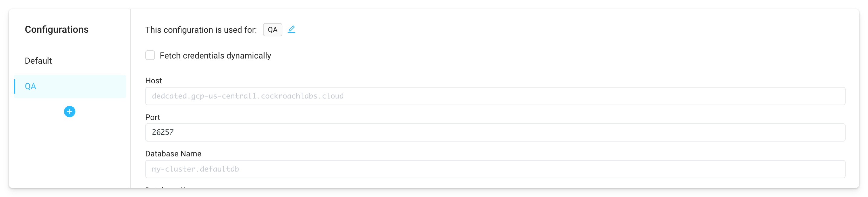Check the box beside Fetch credentials dynamically
This screenshot has width=868, height=197.
(x=150, y=55)
